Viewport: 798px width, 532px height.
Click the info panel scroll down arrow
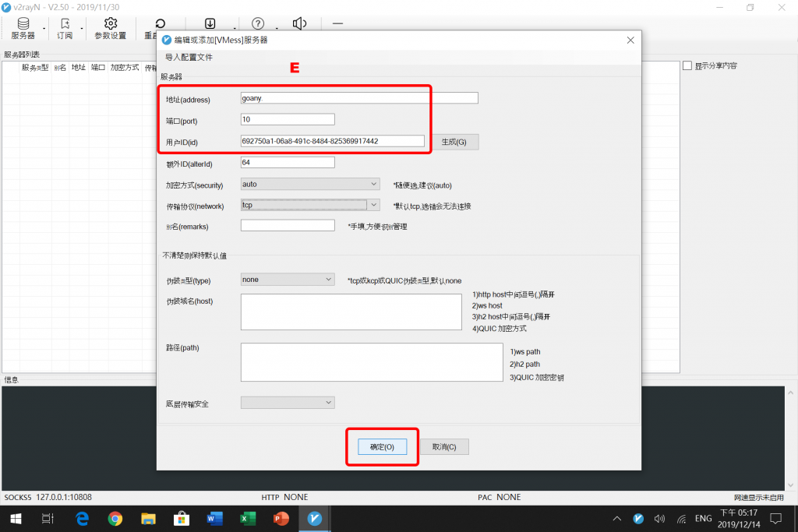pyautogui.click(x=790, y=484)
